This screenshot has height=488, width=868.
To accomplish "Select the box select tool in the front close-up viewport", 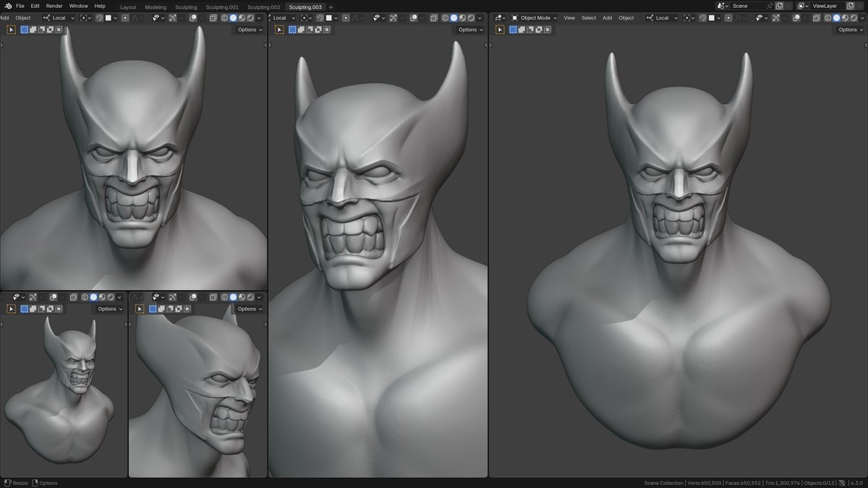I will click(x=11, y=30).
